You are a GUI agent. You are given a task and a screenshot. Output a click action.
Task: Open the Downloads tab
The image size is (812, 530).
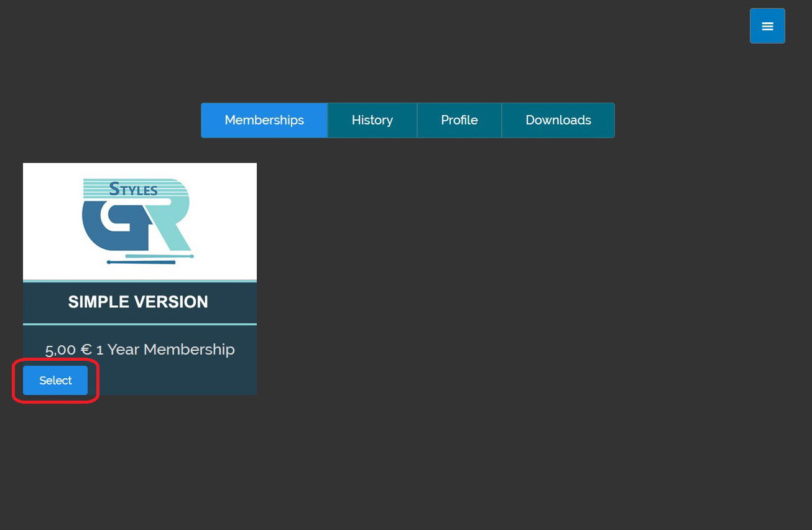pos(558,120)
